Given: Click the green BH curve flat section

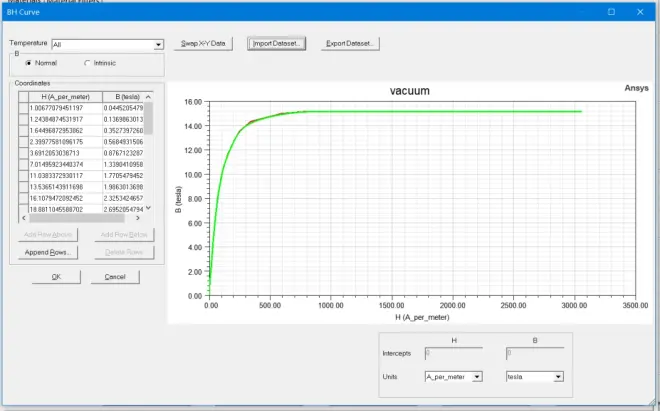Looking at the screenshot, I should tap(446, 112).
